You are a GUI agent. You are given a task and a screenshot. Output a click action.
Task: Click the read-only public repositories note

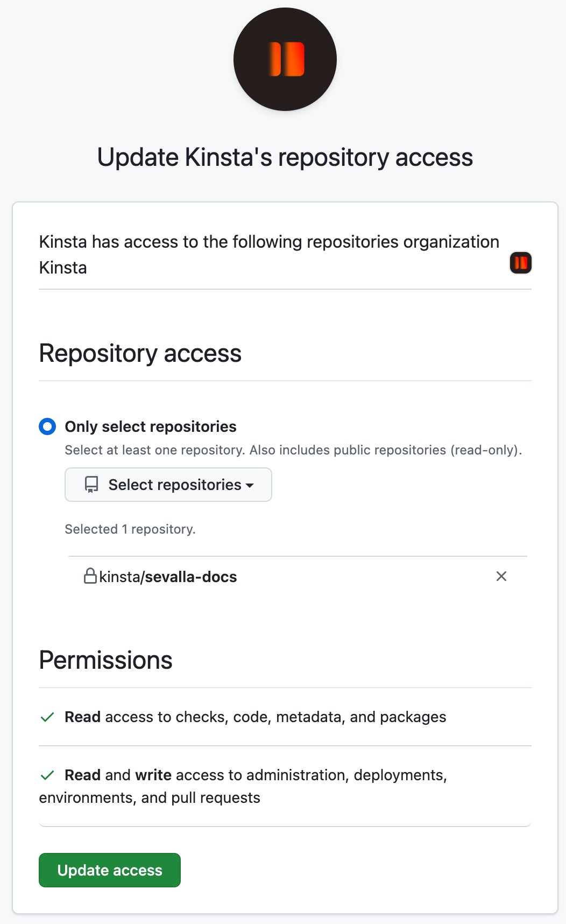click(294, 450)
